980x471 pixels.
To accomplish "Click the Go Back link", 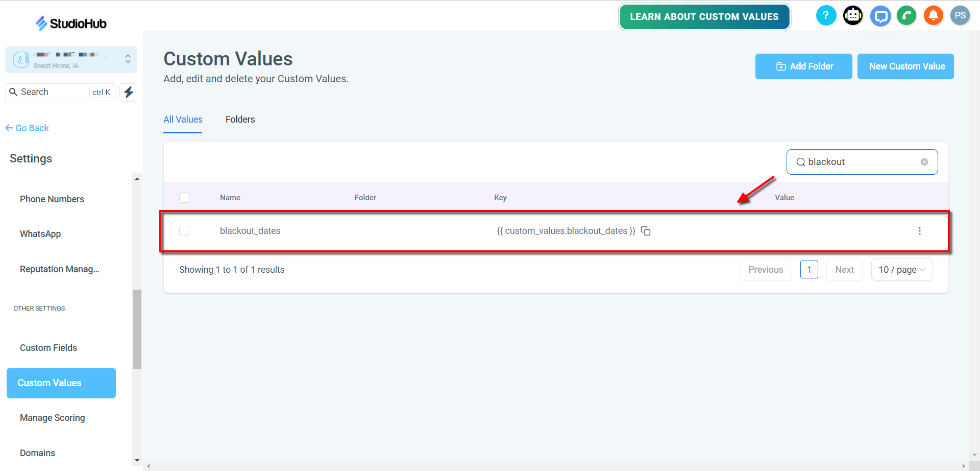I will point(27,128).
